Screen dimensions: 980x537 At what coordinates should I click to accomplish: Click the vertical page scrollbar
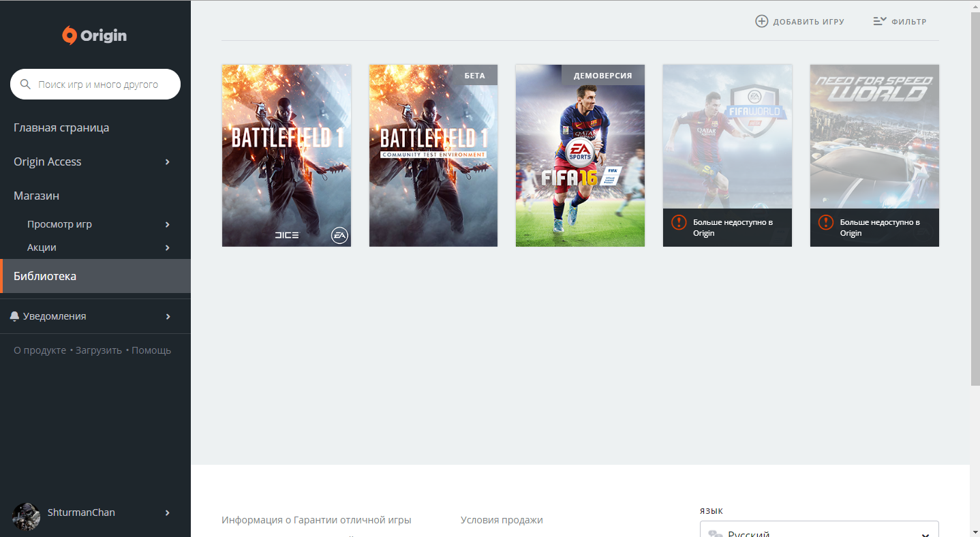pos(975,198)
